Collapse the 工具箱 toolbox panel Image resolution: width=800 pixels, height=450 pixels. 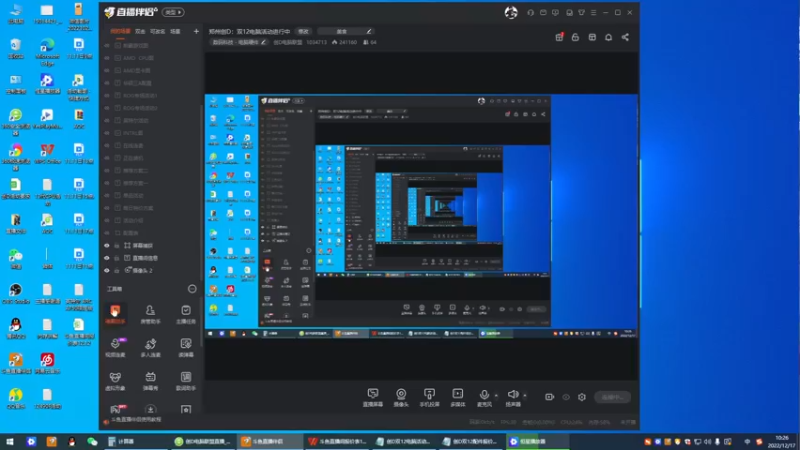point(193,288)
